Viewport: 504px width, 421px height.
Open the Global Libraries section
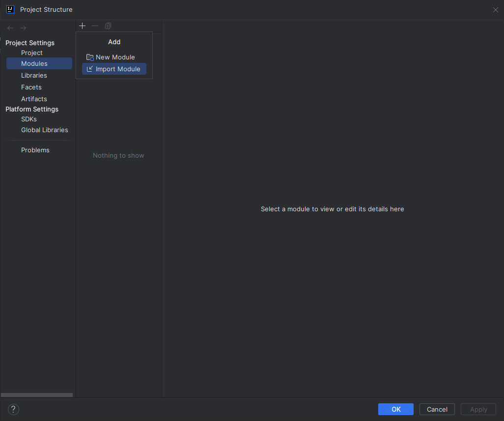coord(44,130)
